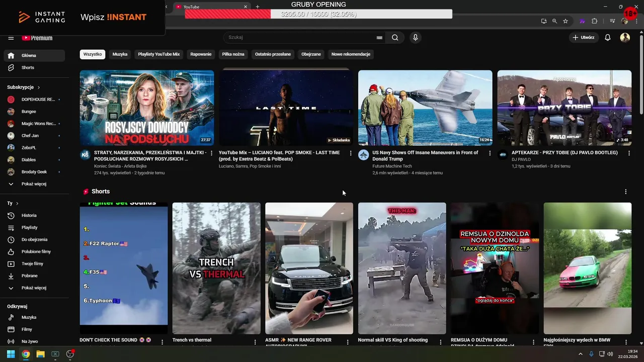This screenshot has height=362, width=644.
Task: Open the Aptekarze PRZY TOBIE video thumbnail
Action: [564, 108]
